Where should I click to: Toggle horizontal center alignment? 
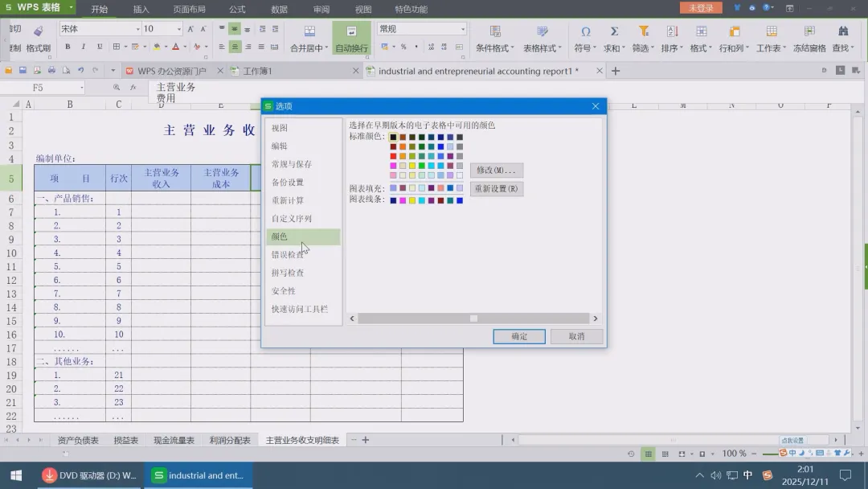[x=235, y=47]
